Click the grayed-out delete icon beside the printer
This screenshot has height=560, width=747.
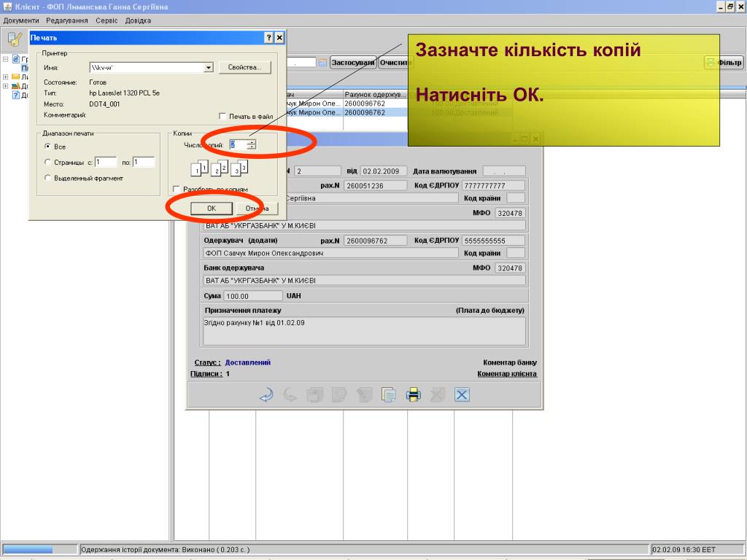pos(438,394)
